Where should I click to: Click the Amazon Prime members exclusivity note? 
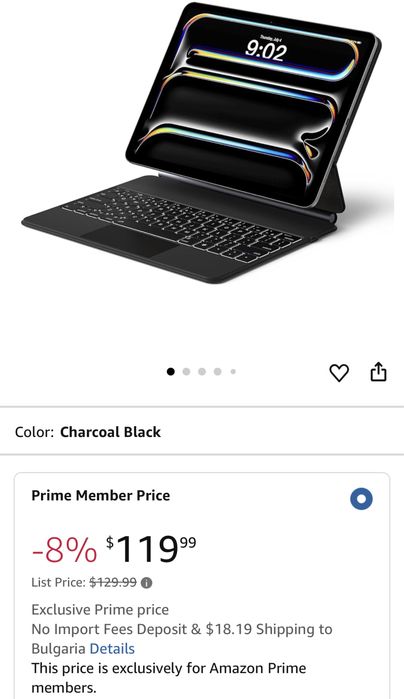click(169, 678)
